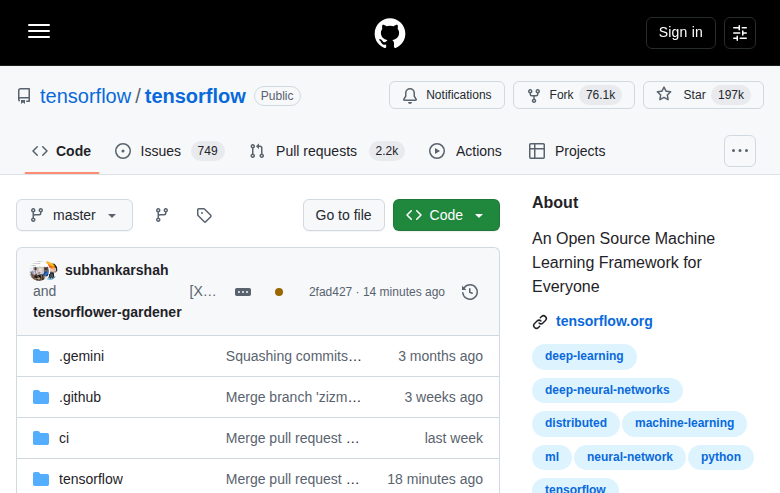View branches via the branch icon
This screenshot has width=780, height=493.
click(162, 215)
